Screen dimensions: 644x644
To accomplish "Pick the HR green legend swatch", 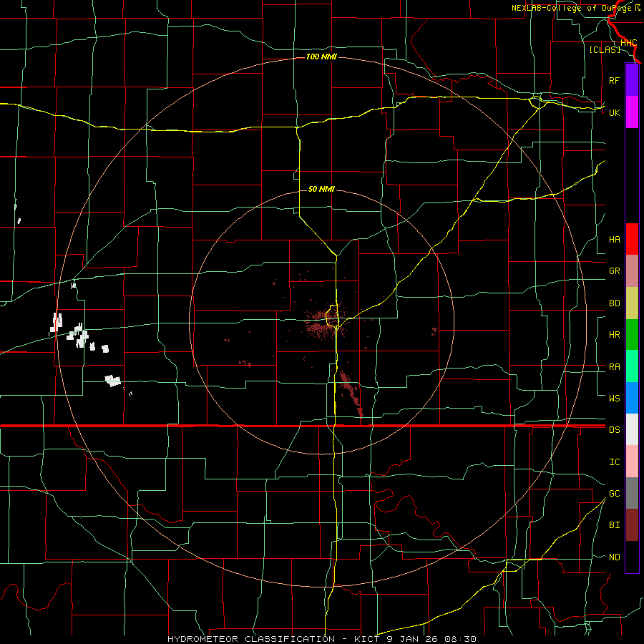I will pos(632,335).
